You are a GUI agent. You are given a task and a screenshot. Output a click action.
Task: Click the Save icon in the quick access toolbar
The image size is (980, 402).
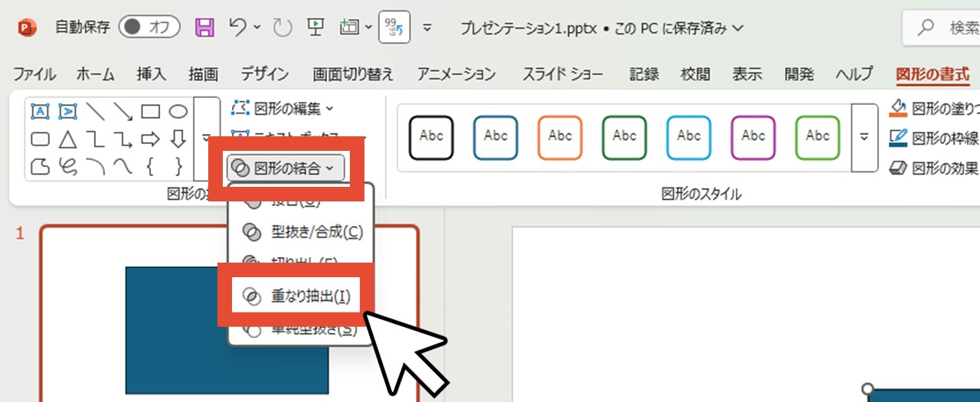[204, 28]
